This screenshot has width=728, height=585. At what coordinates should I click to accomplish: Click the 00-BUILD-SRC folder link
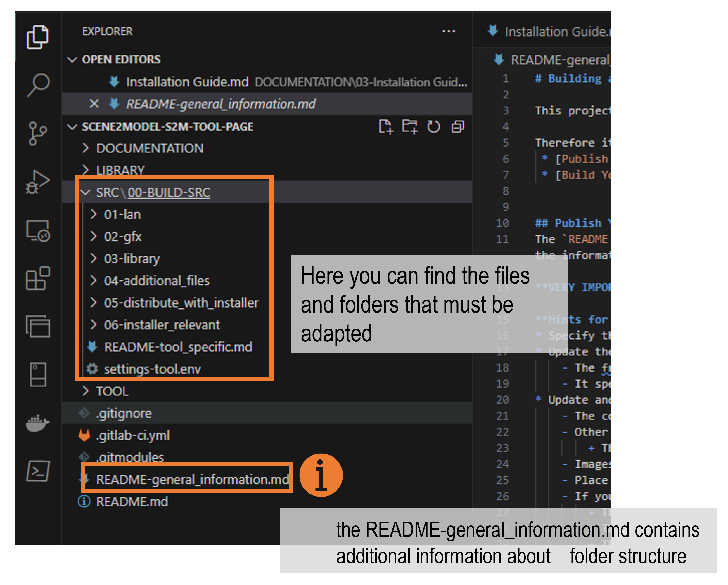click(169, 192)
